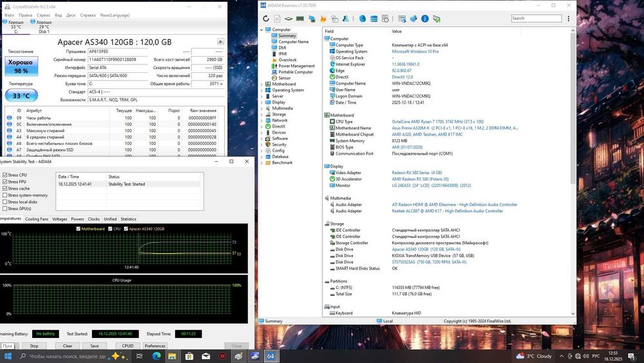Toggle the Stress cache checkbox
Image resolution: width=644 pixels, height=363 pixels.
point(5,188)
